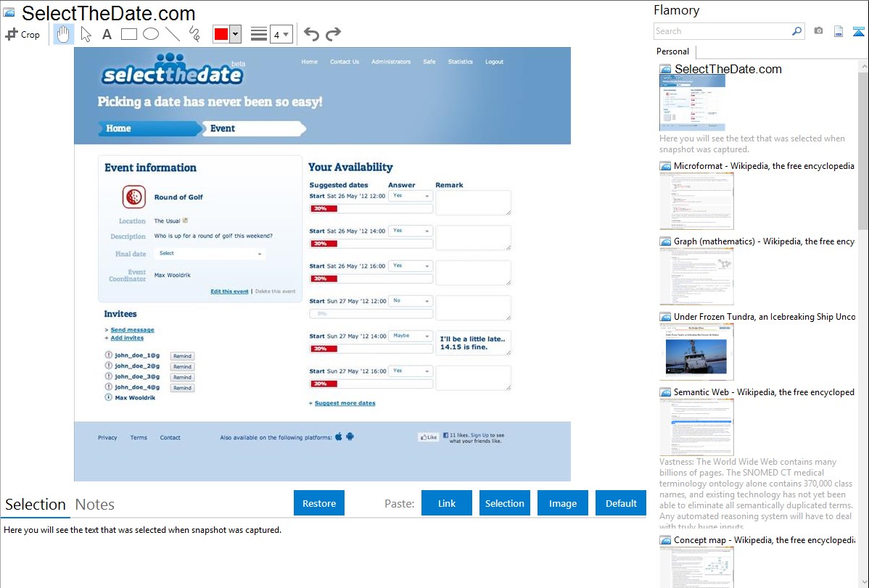Click the Apple platform icon in the footer
Screen dimensions: 869x588
[x=339, y=436]
